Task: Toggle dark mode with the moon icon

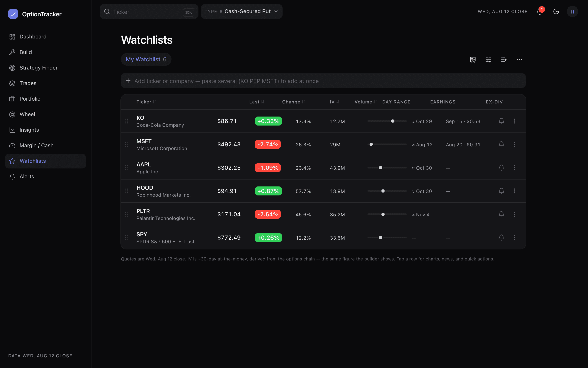Action: [556, 11]
